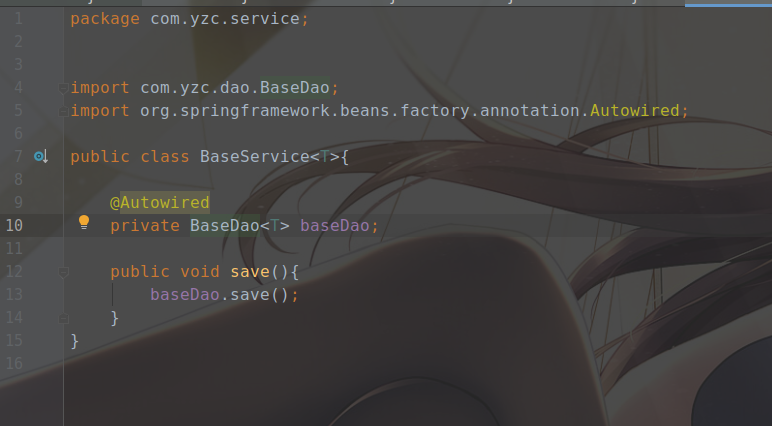The width and height of the screenshot is (772, 426).
Task: Click the closing brace on line 15
Action: pos(75,341)
